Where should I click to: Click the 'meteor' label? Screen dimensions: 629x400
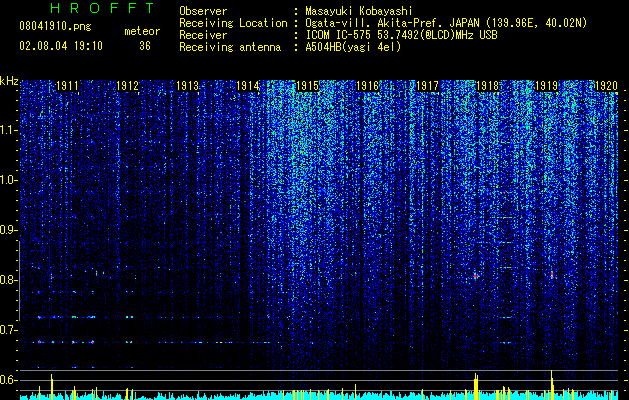tap(142, 31)
